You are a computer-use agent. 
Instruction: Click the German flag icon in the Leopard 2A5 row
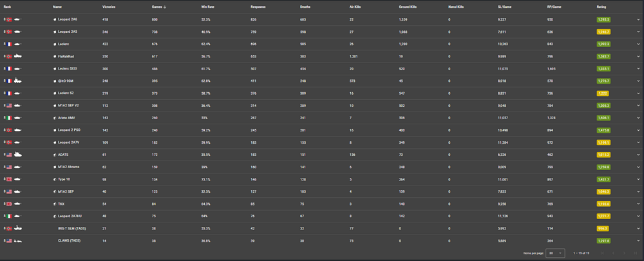(x=9, y=32)
